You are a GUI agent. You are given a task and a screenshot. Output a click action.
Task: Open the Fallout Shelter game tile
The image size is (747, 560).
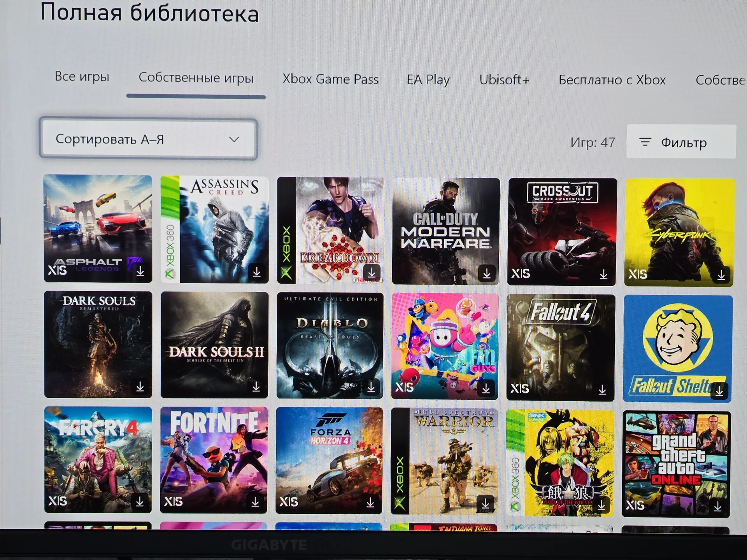[677, 349]
